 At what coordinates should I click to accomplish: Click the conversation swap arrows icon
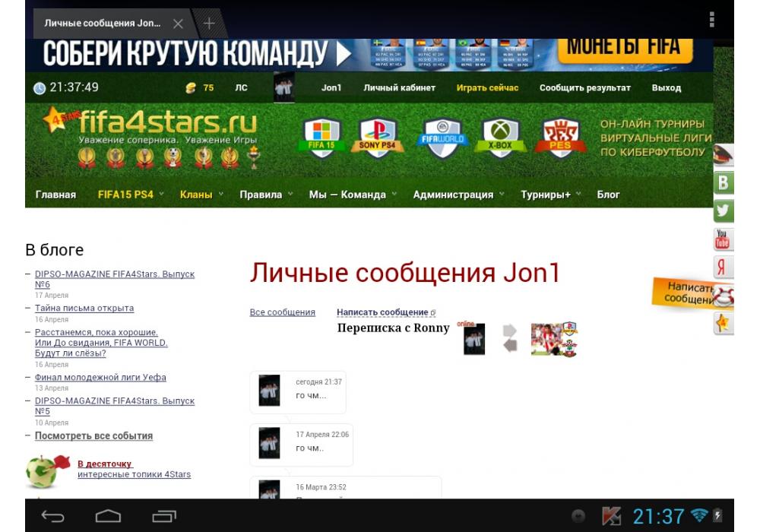(x=509, y=337)
